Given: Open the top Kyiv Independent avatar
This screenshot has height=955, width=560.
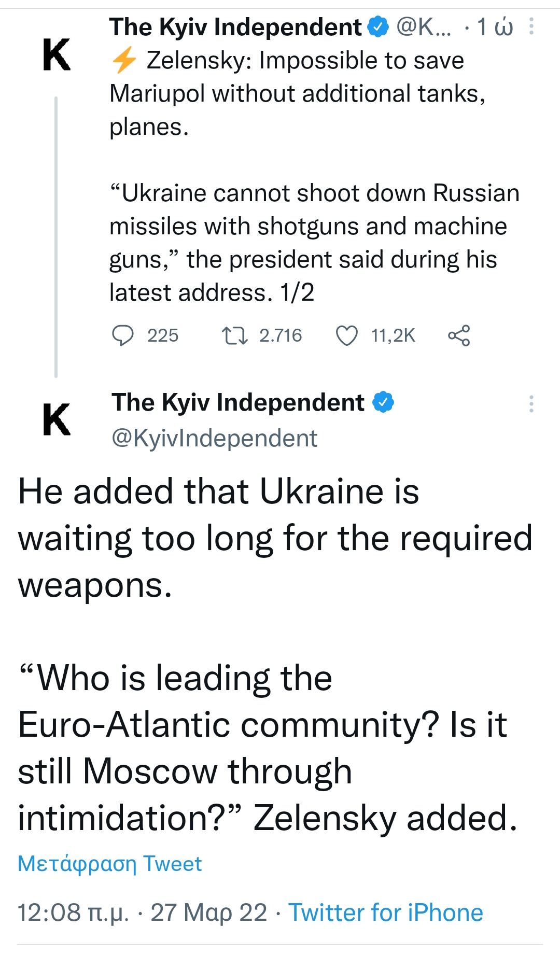Looking at the screenshot, I should [57, 55].
